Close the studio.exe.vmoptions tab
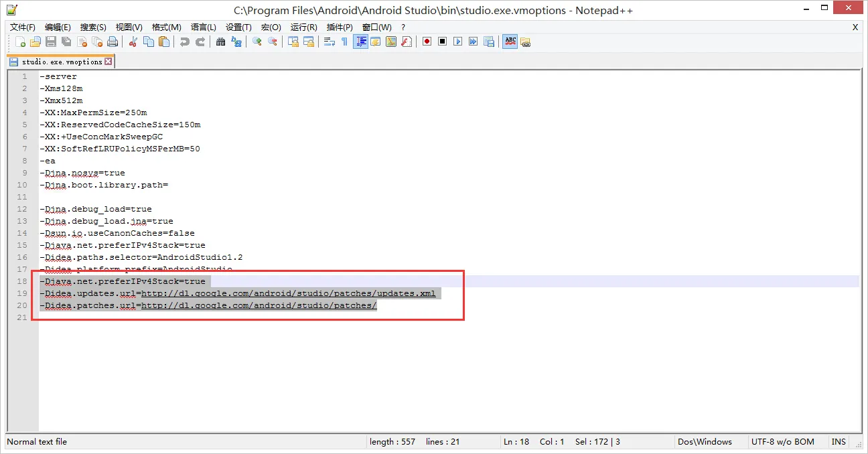The width and height of the screenshot is (868, 454). pyautogui.click(x=108, y=62)
